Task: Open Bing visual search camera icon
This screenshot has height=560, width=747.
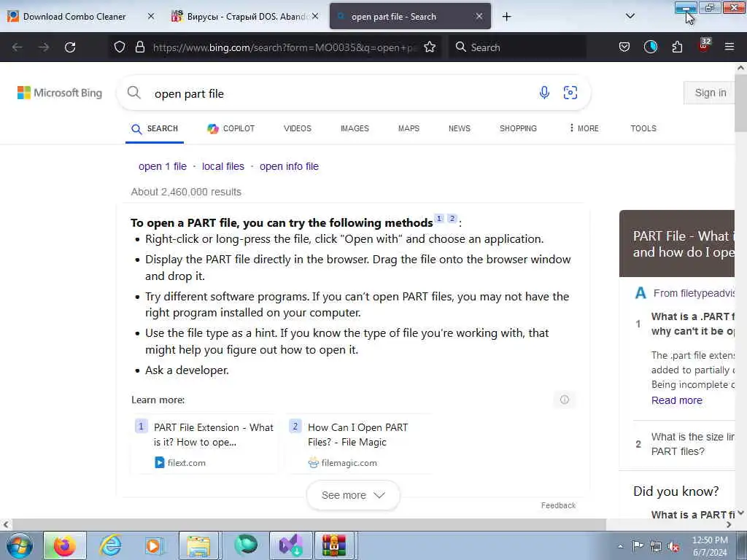Action: click(570, 93)
